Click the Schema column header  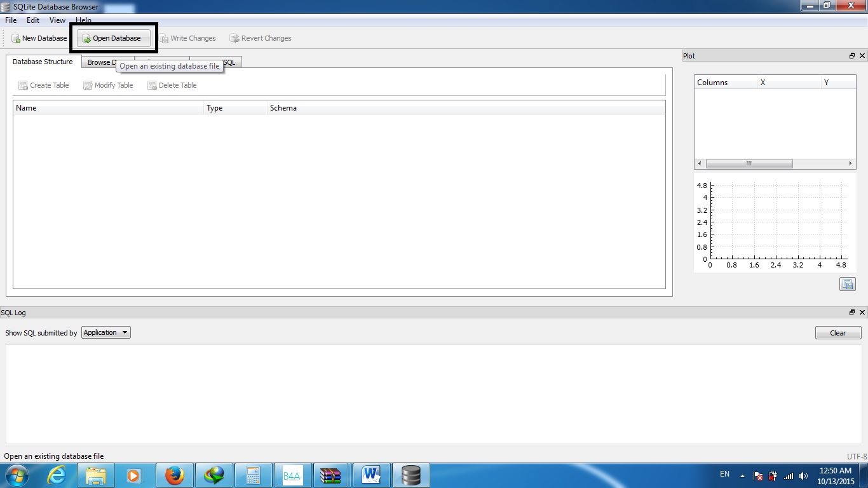[466, 108]
